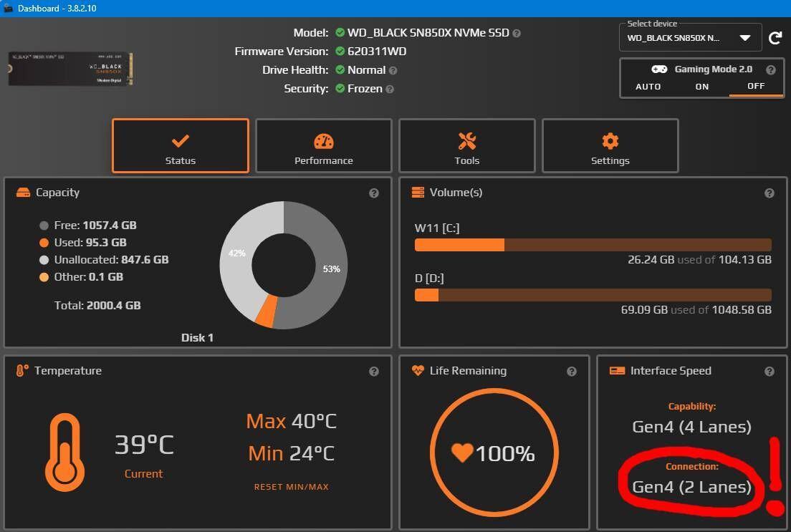Click the 39°C current temperature value

(144, 445)
